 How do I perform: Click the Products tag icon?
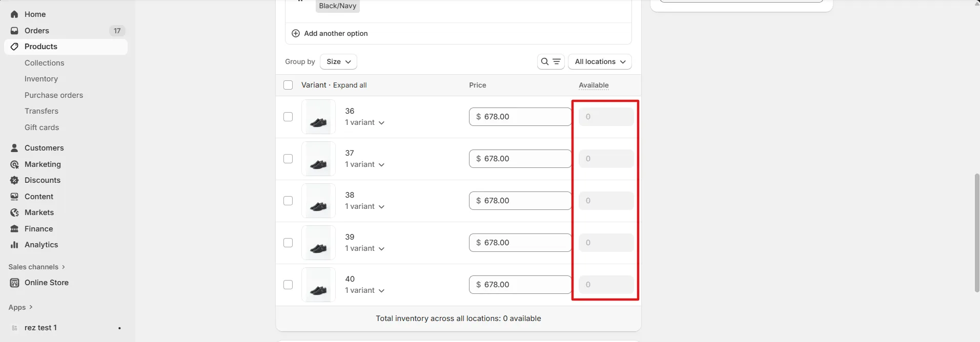pos(14,47)
